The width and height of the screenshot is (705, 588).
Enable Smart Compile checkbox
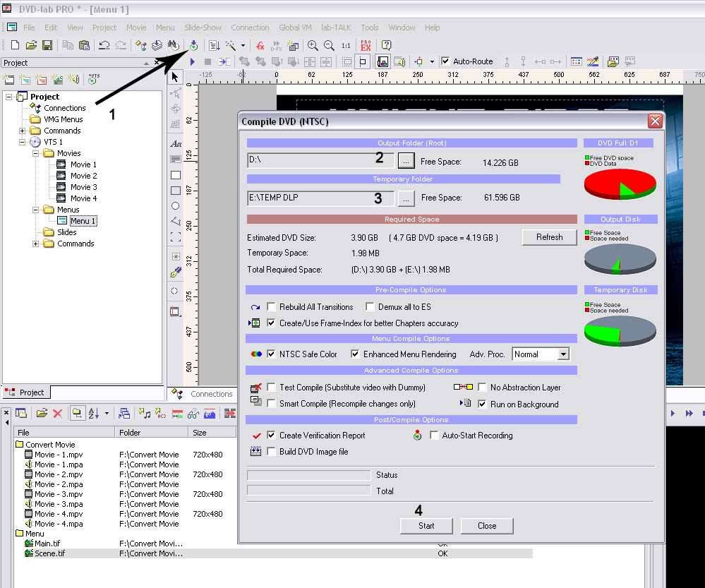point(271,403)
